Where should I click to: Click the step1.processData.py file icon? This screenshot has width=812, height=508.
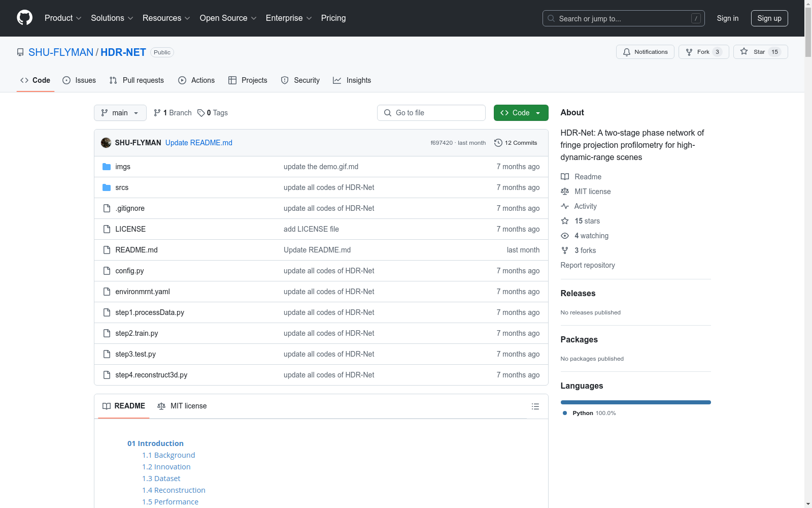(107, 312)
